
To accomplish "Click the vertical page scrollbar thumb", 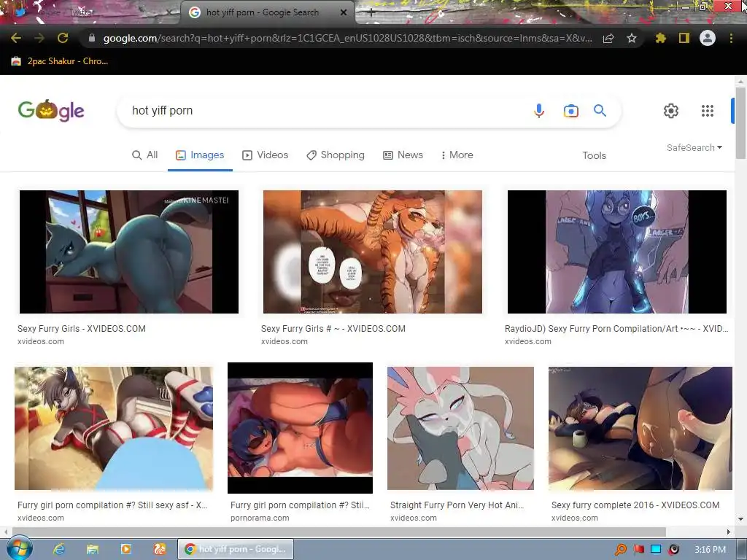I will (740, 122).
